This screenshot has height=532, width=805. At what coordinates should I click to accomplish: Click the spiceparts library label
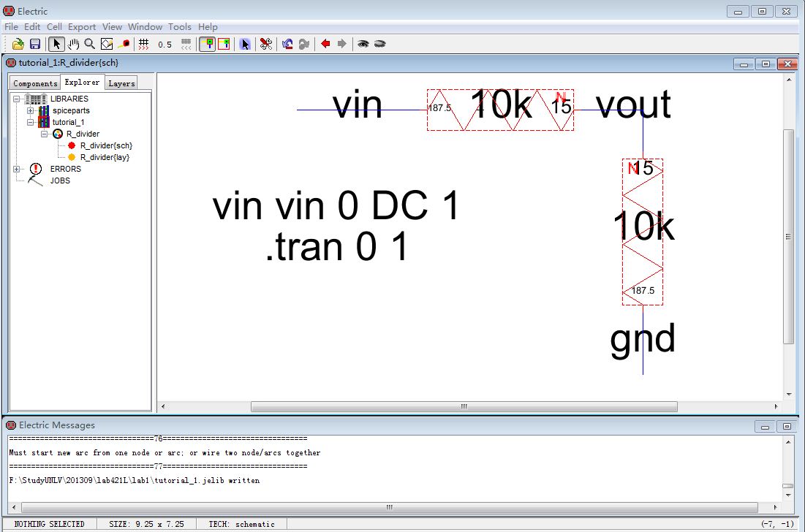coord(71,110)
